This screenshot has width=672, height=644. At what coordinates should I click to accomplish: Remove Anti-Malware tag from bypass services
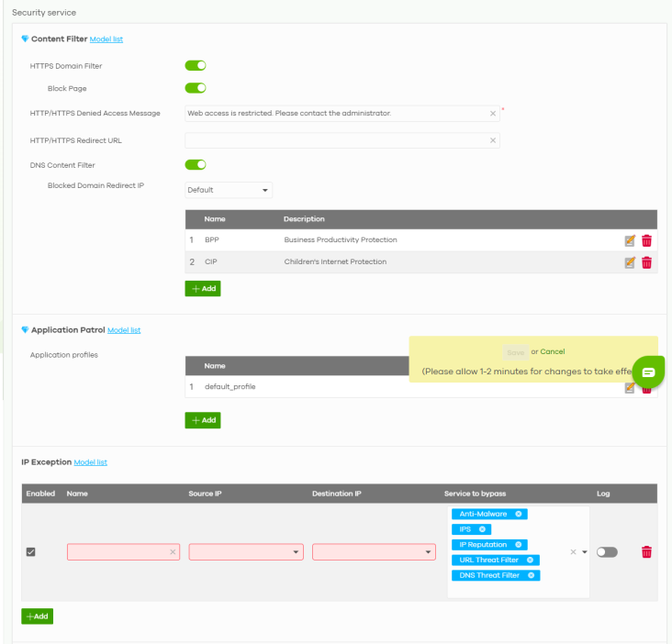click(519, 515)
